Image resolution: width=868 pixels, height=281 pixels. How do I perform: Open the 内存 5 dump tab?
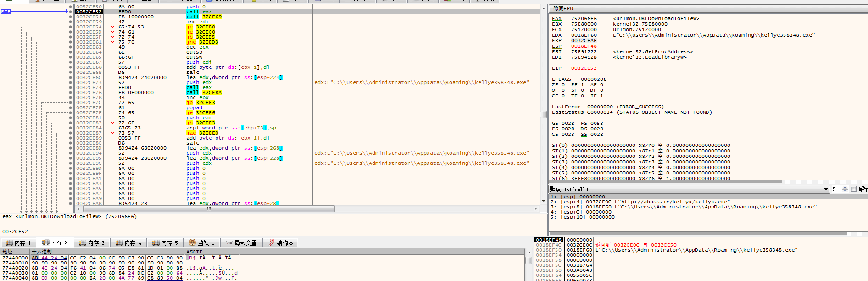tap(165, 242)
